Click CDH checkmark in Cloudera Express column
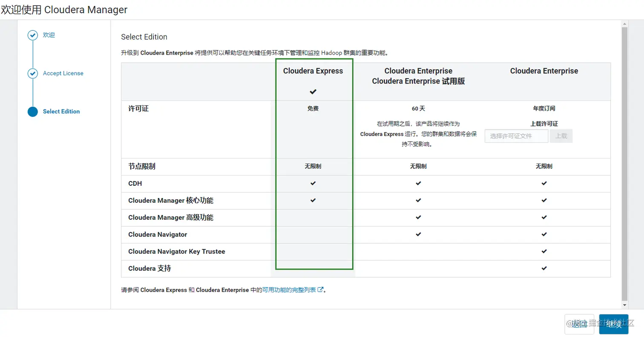 (313, 183)
